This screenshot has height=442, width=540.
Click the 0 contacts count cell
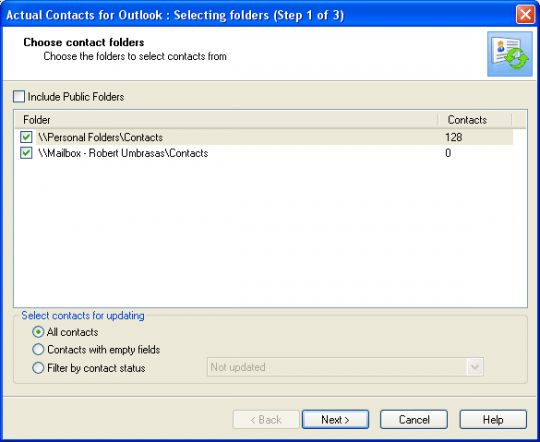pos(448,153)
